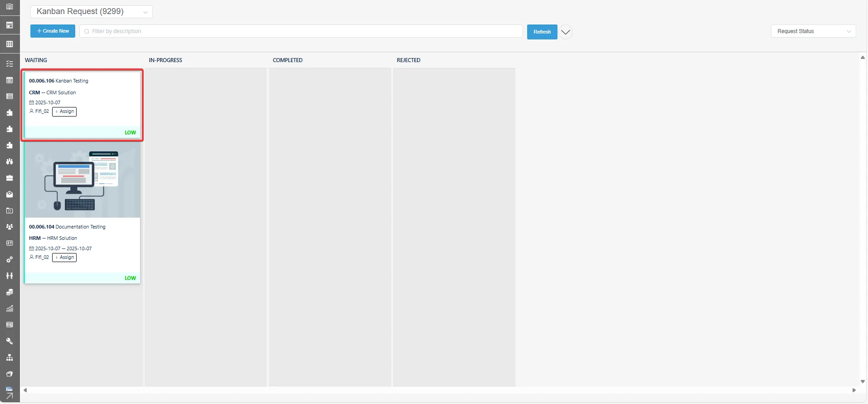Click LOW priority on Documentation Testing card
The height and width of the screenshot is (404, 868).
(130, 278)
